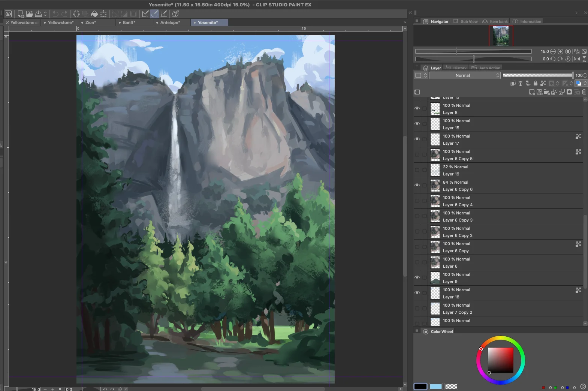The image size is (588, 391).
Task: Click Navigator zoom in plus icon
Action: click(560, 51)
